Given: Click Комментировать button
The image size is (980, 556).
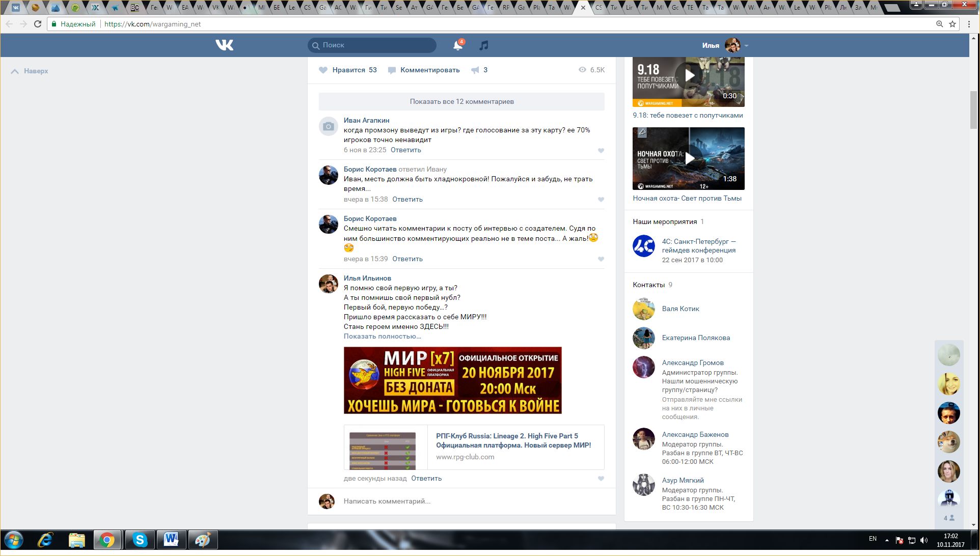Looking at the screenshot, I should (424, 70).
